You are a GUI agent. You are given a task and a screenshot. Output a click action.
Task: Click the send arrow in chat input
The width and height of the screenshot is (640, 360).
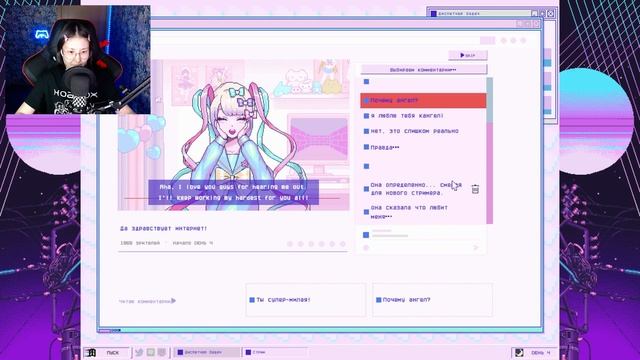476,247
